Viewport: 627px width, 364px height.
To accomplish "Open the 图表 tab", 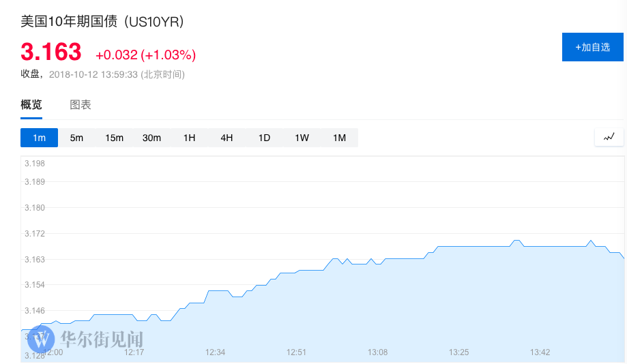I will (x=81, y=105).
